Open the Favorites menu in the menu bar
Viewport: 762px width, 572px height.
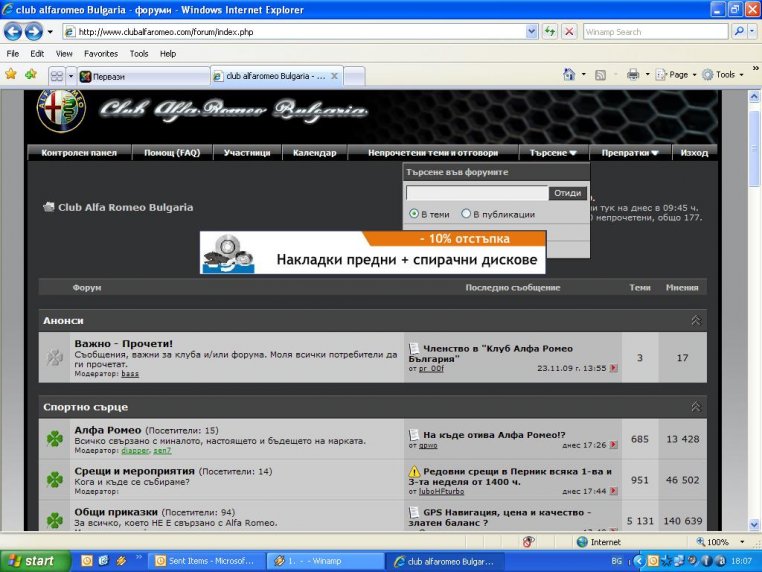click(100, 54)
